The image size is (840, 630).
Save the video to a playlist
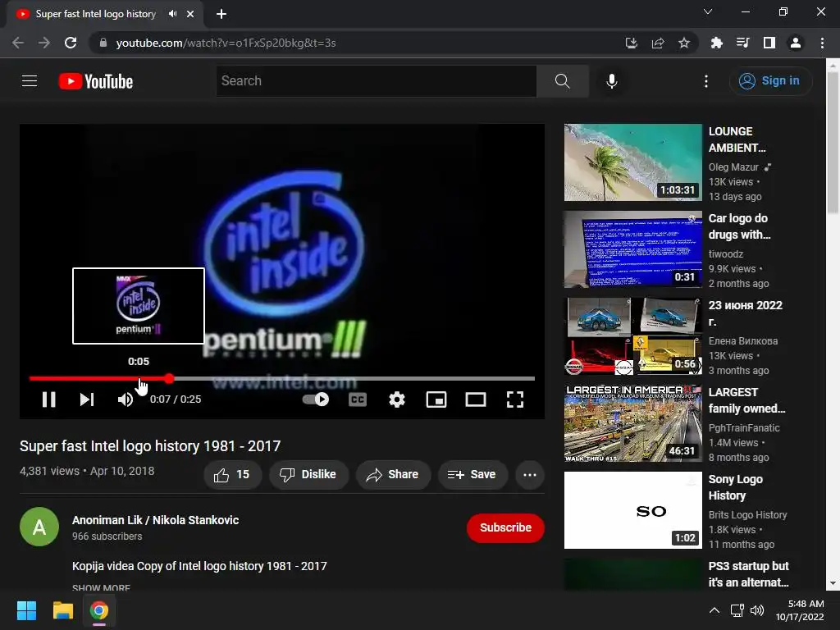click(x=472, y=475)
